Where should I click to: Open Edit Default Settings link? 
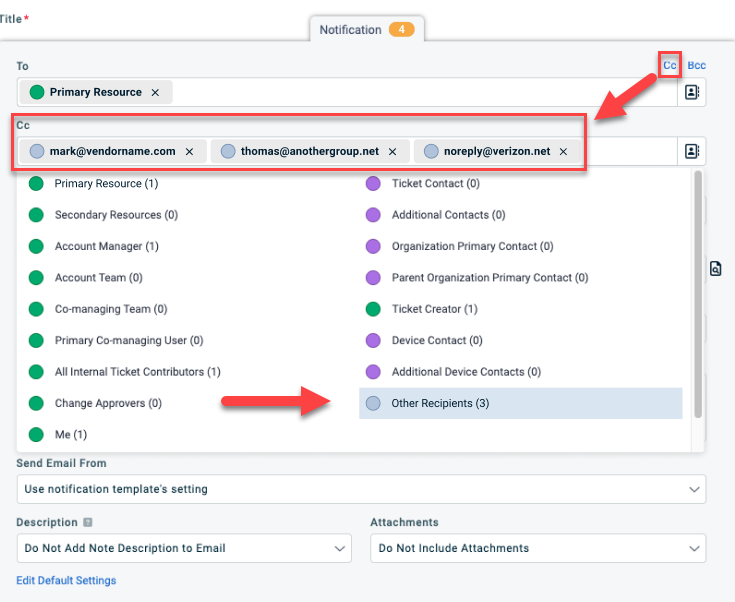(66, 580)
